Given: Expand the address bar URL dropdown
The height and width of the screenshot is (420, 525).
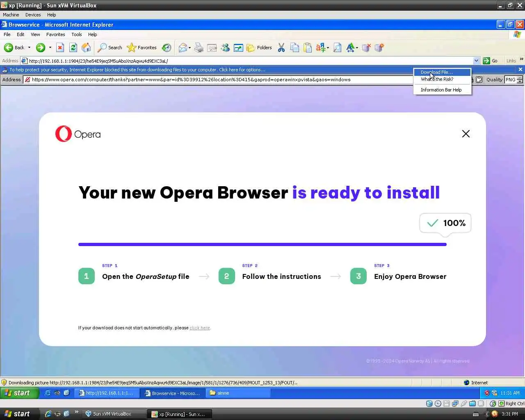Looking at the screenshot, I should coord(476,61).
